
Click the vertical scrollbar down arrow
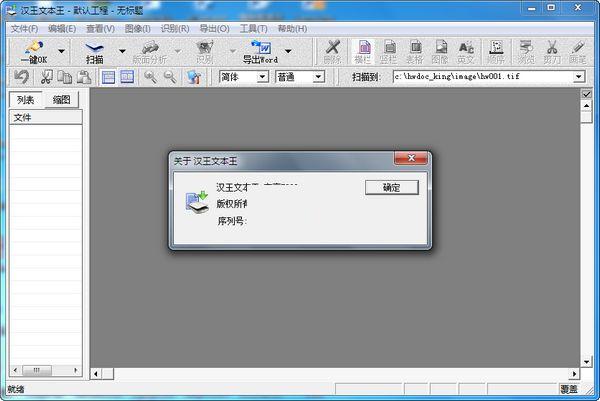pyautogui.click(x=586, y=362)
